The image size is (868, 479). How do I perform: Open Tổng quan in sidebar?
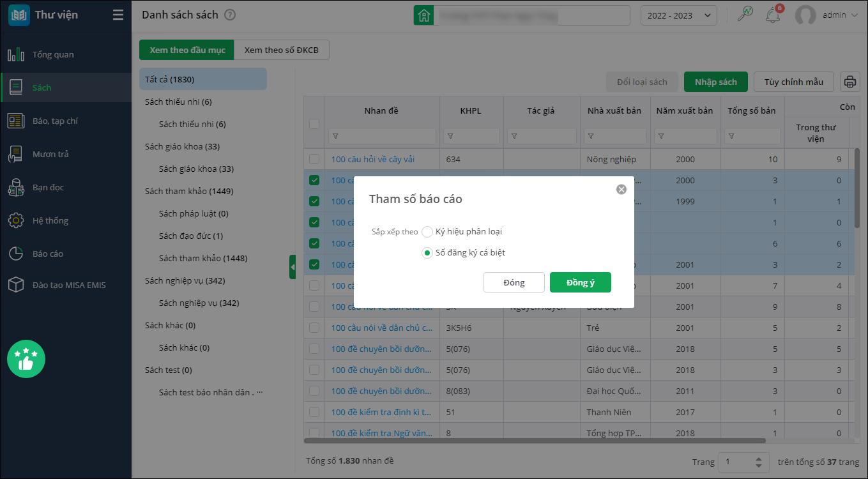pyautogui.click(x=66, y=54)
